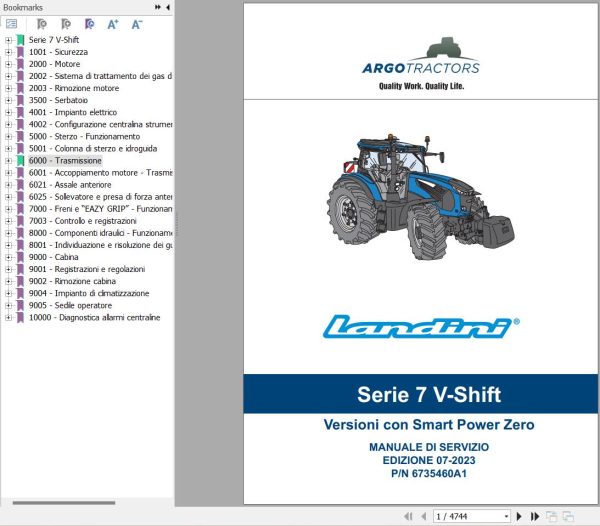Click the second gray bookmark search icon
600x526 pixels.
pyautogui.click(x=66, y=24)
